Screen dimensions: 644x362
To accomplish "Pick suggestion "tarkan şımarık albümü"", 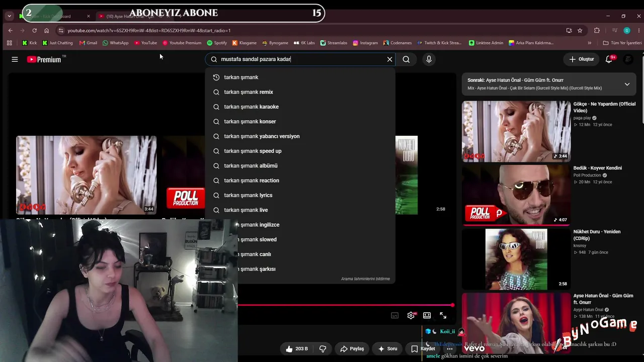I will [x=300, y=166].
